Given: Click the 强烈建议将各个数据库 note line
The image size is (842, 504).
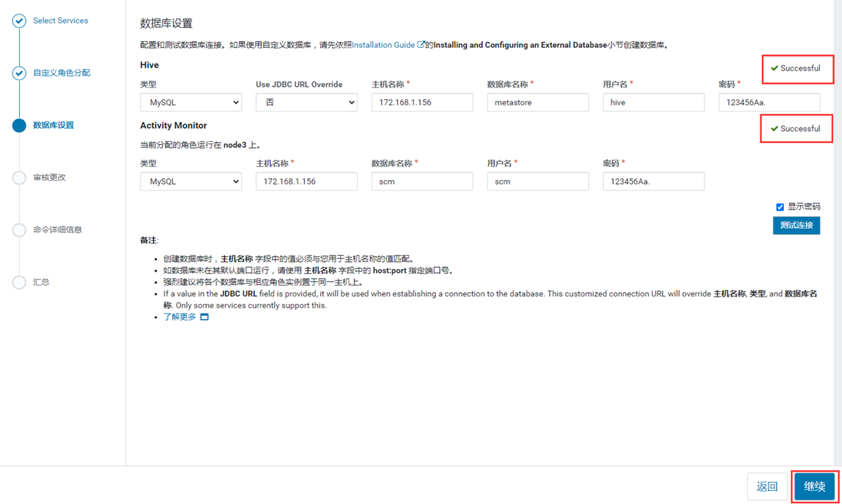Looking at the screenshot, I should [x=263, y=283].
